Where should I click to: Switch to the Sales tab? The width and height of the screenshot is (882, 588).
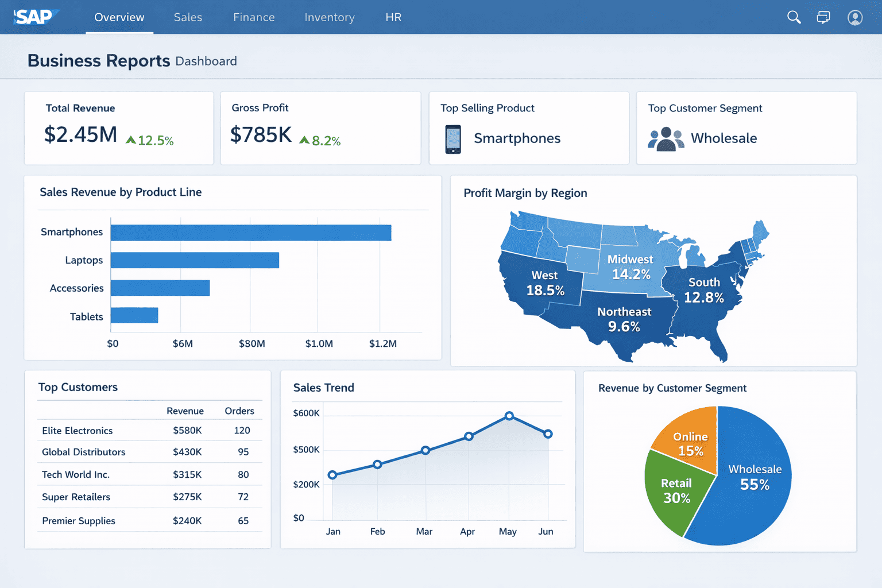tap(188, 17)
